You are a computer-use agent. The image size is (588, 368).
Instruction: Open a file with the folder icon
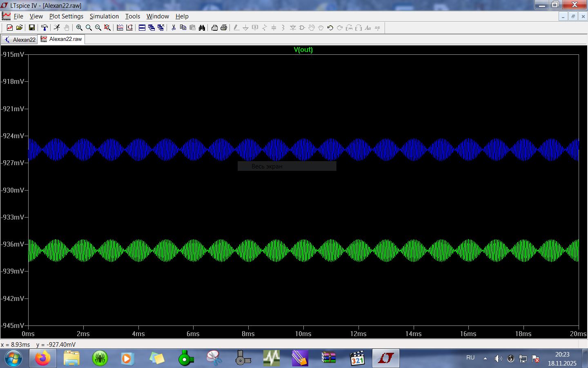pyautogui.click(x=19, y=28)
